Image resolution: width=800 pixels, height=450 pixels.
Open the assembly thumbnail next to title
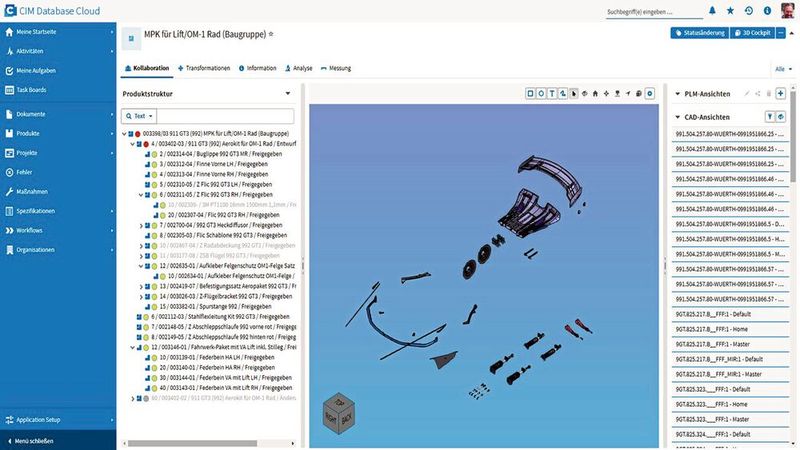[131, 38]
